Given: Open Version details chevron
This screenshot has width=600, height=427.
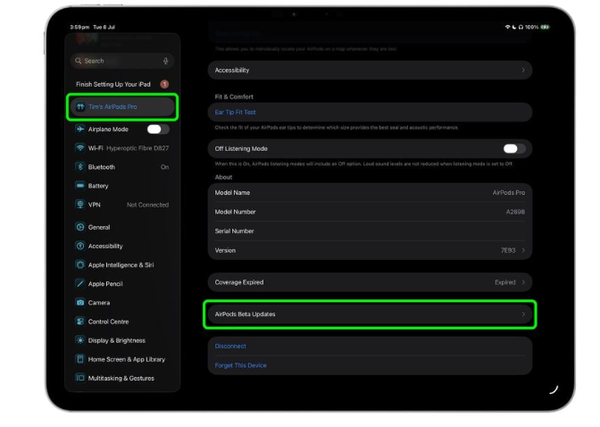Looking at the screenshot, I should [523, 250].
